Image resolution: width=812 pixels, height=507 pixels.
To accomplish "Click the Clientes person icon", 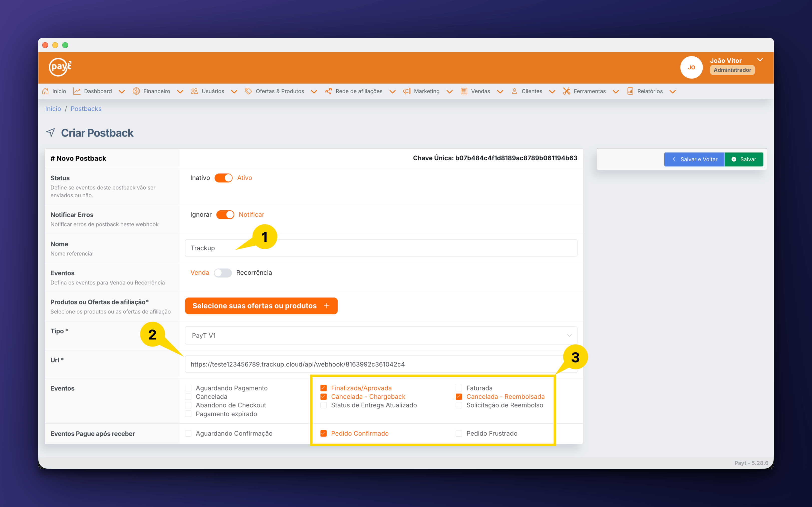I will point(514,91).
